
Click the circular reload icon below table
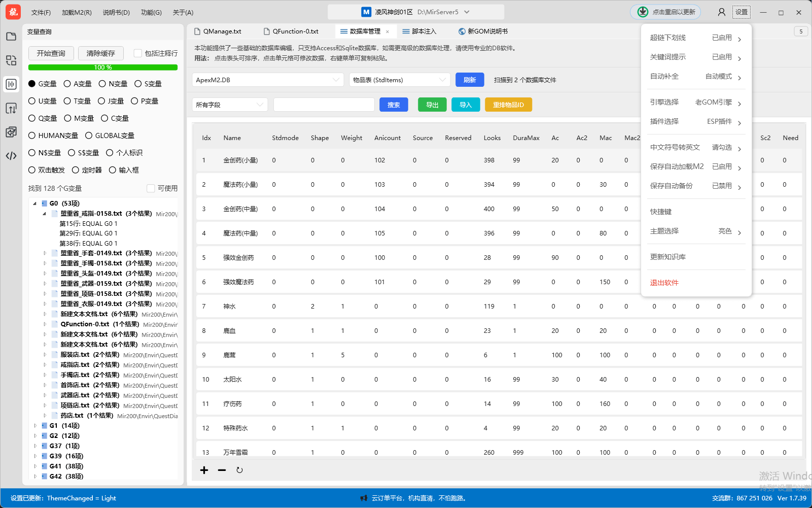(239, 470)
